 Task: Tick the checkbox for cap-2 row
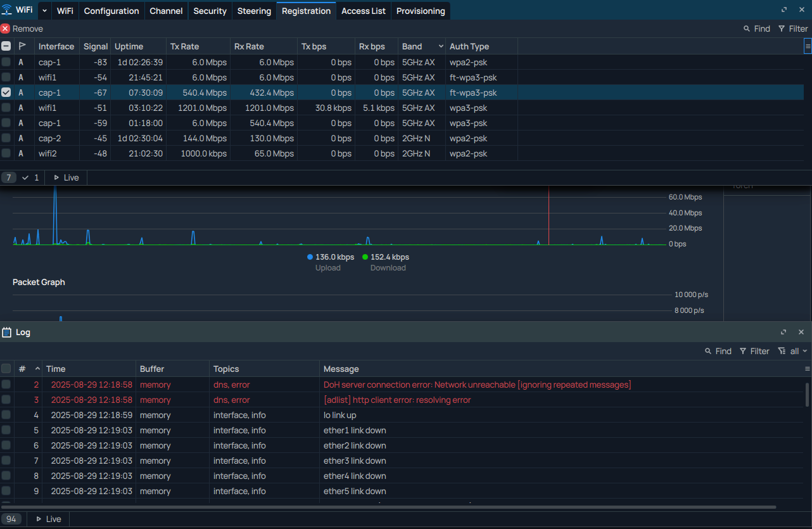coord(6,138)
